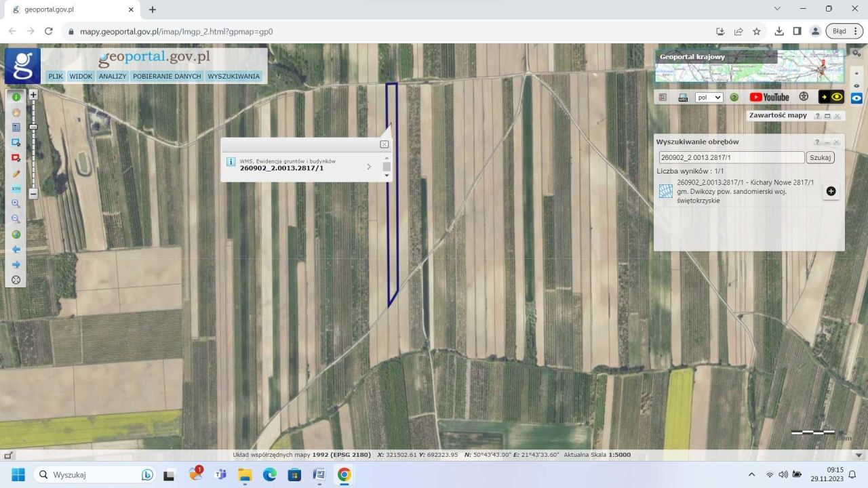Select the magnifier zoom-in tool

click(x=16, y=203)
